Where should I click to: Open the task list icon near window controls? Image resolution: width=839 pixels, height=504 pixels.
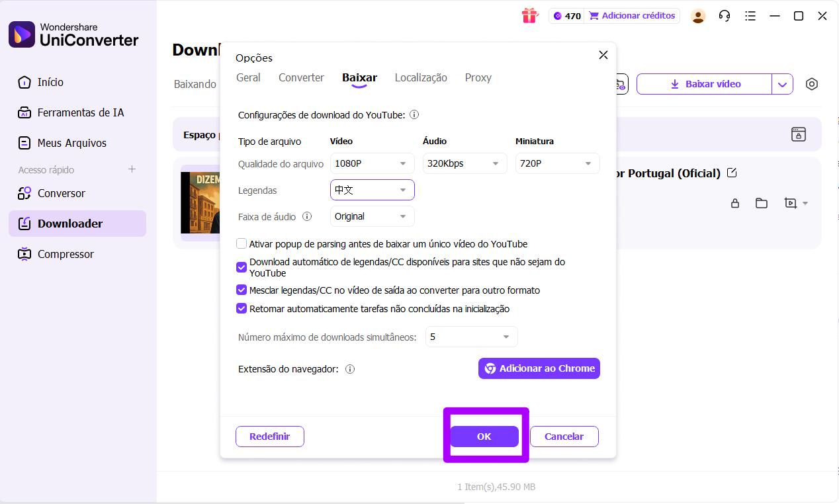(750, 15)
